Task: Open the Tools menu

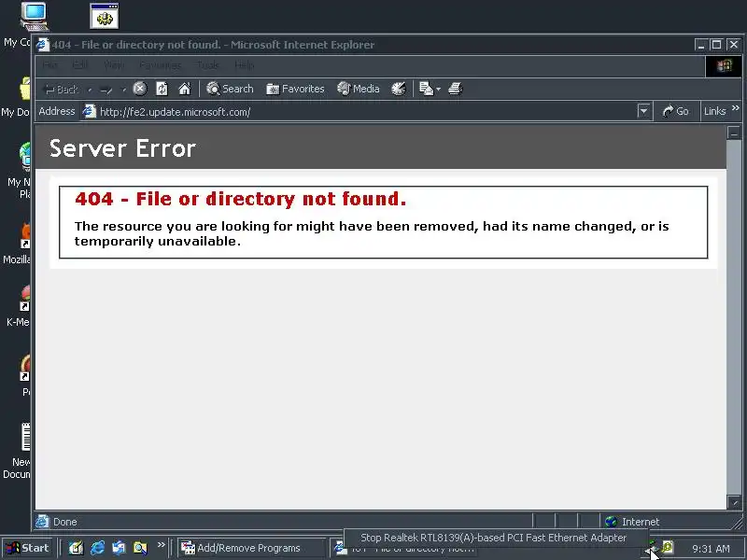Action: (x=208, y=64)
